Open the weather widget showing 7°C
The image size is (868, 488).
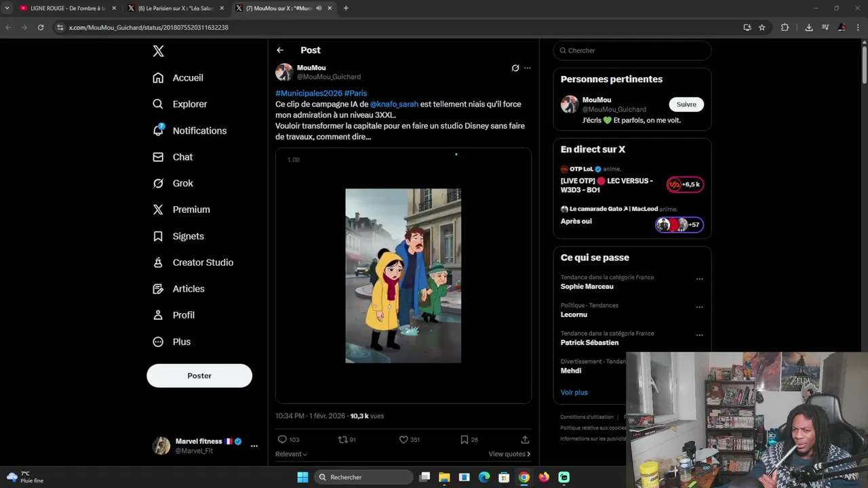click(x=24, y=477)
